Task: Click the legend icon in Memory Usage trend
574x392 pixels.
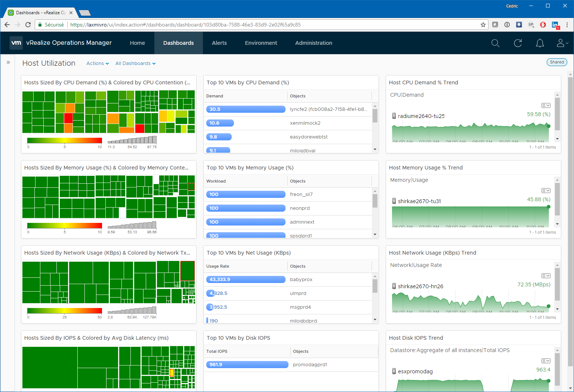Action: (x=546, y=191)
